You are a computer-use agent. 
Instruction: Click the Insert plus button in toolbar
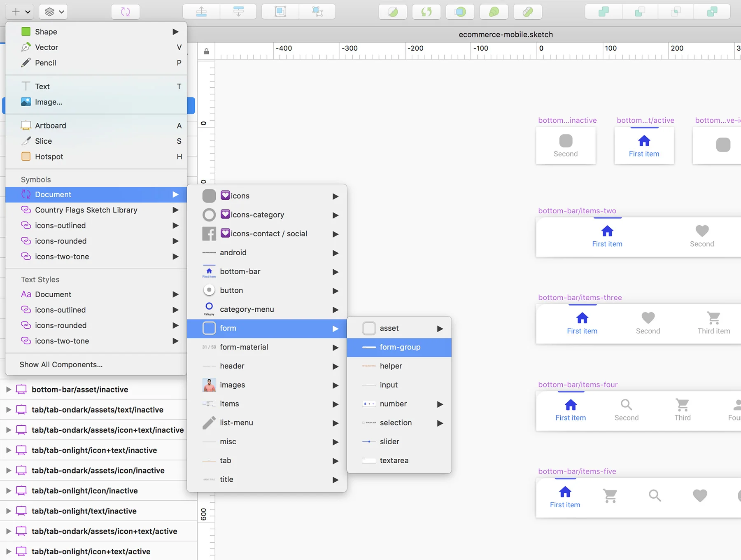pos(20,12)
